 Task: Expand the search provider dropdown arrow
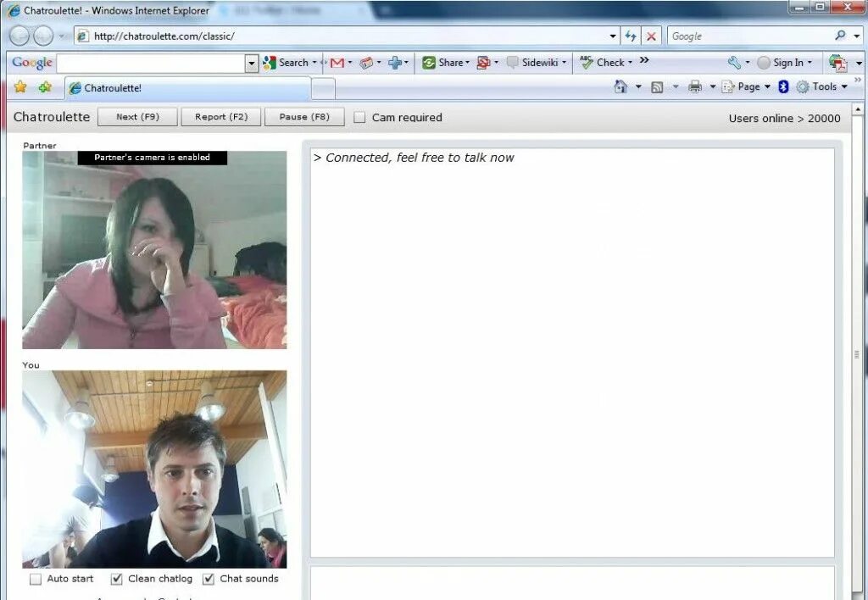click(857, 36)
